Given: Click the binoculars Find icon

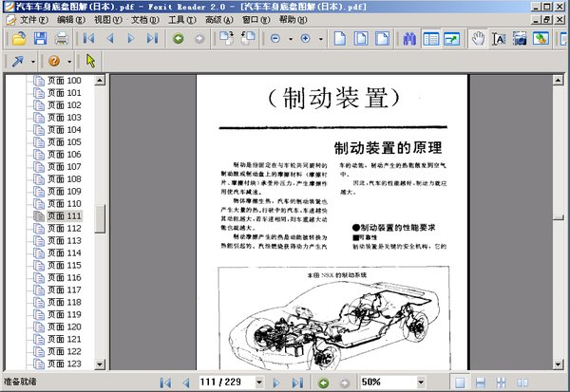Looking at the screenshot, I should 409,39.
